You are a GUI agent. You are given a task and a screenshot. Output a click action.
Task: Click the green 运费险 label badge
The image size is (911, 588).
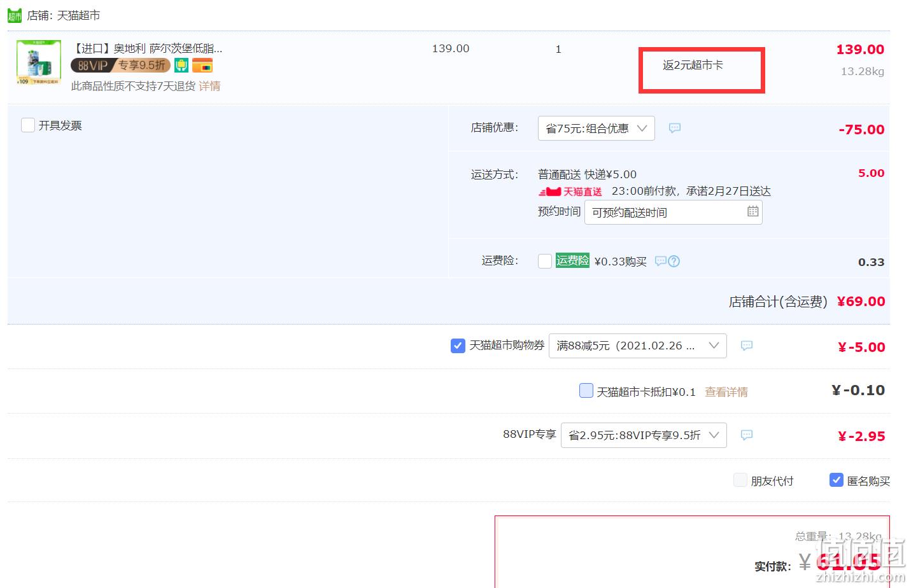572,260
